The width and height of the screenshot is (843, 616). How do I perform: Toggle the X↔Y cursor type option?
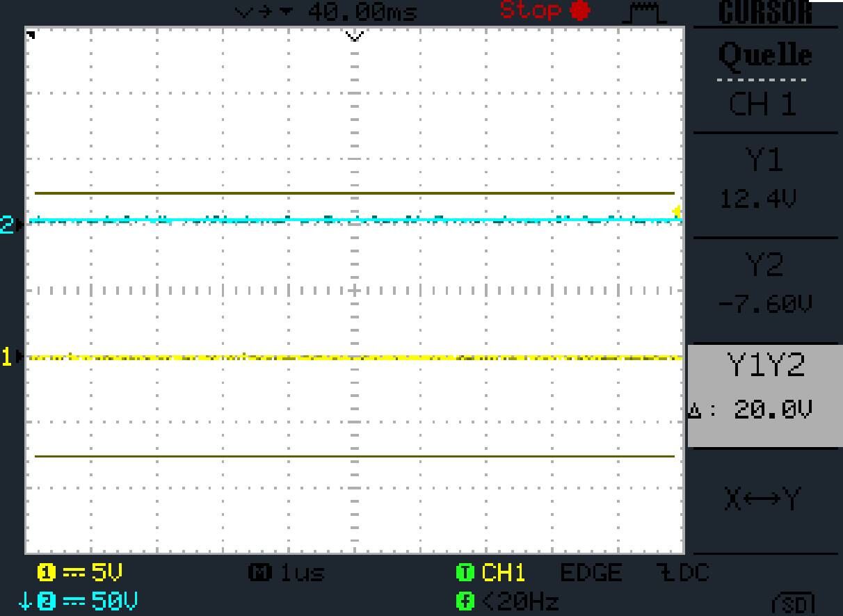[763, 499]
